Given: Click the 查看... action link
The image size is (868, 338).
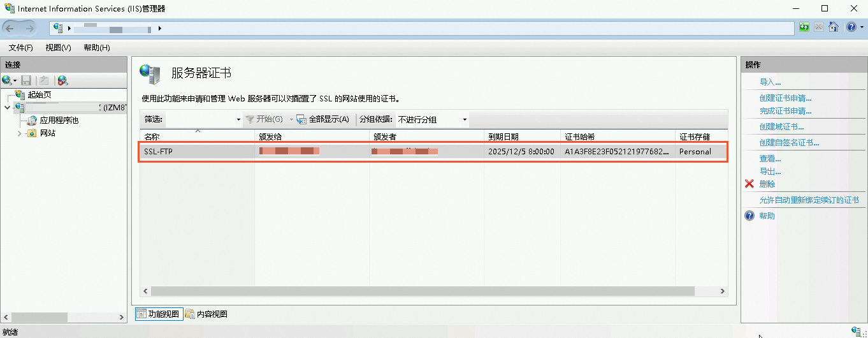Looking at the screenshot, I should (770, 159).
